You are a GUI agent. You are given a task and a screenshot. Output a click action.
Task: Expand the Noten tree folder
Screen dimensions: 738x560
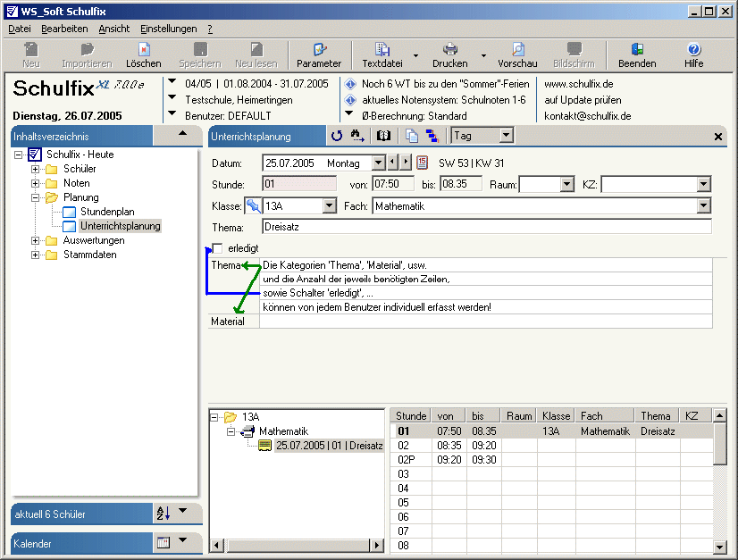click(36, 183)
